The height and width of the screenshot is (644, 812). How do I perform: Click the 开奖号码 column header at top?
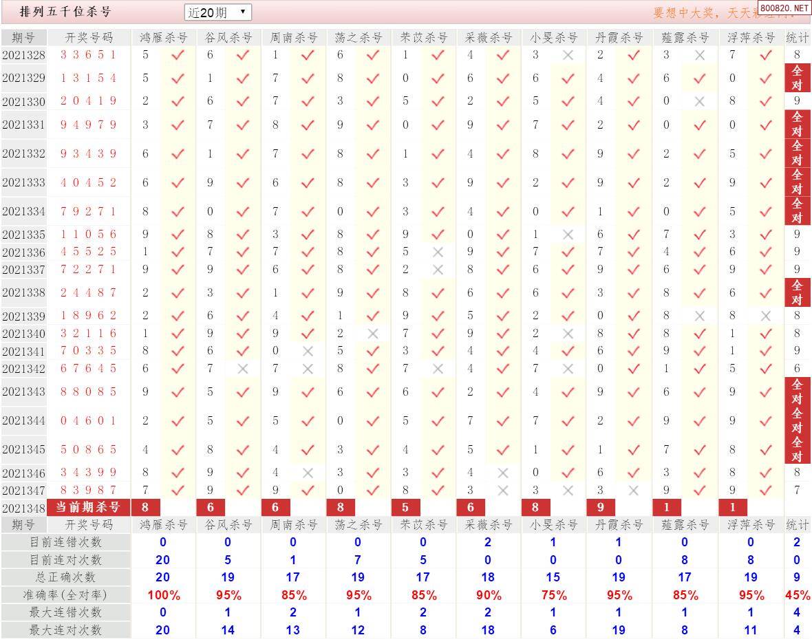89,37
